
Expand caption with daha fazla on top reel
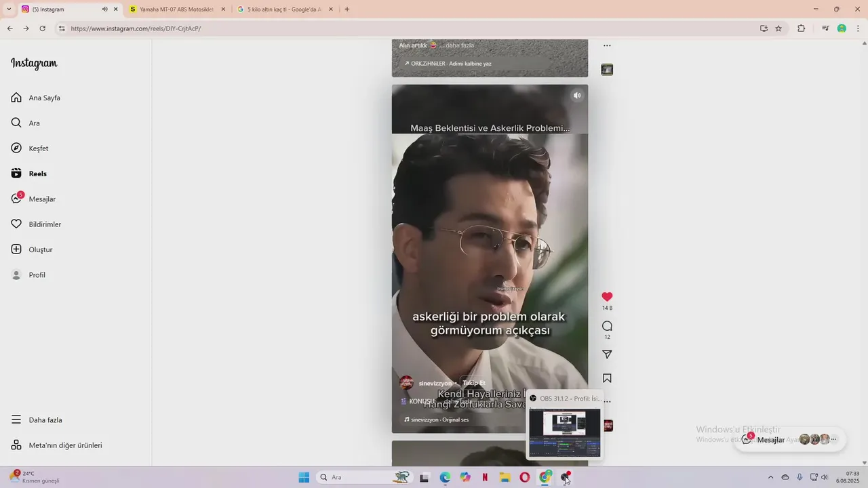(x=460, y=45)
